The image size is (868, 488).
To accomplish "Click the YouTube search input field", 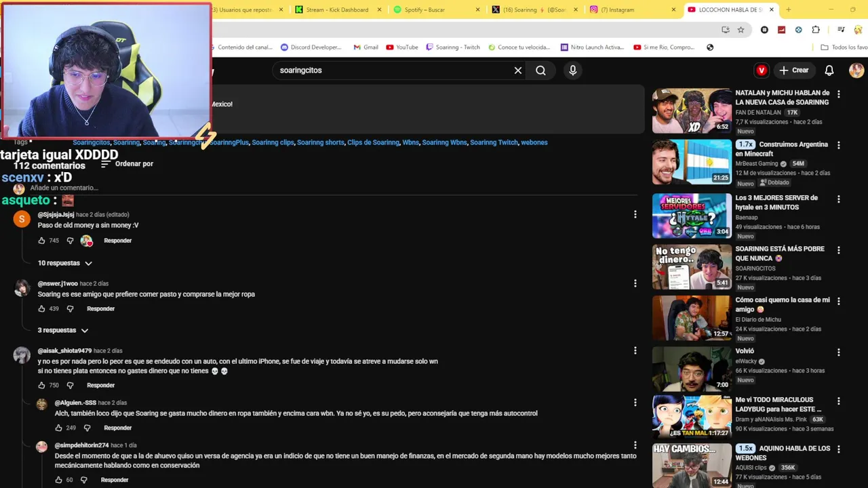I will 393,70.
